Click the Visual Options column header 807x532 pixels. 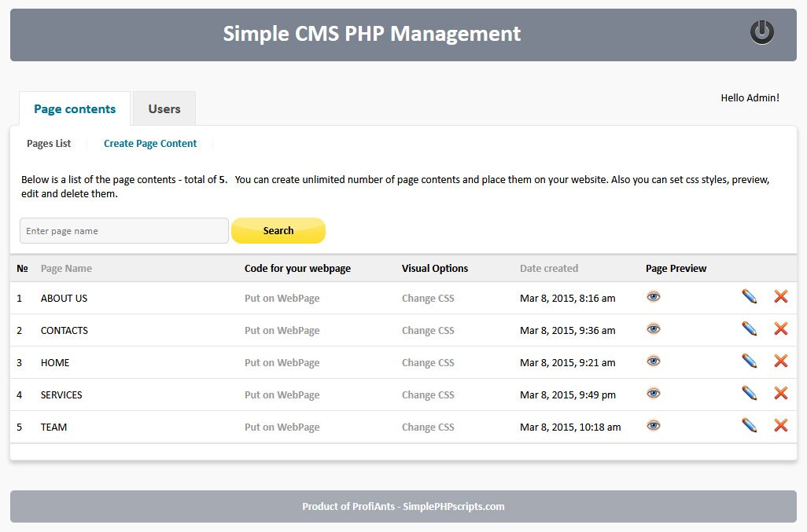pyautogui.click(x=435, y=268)
